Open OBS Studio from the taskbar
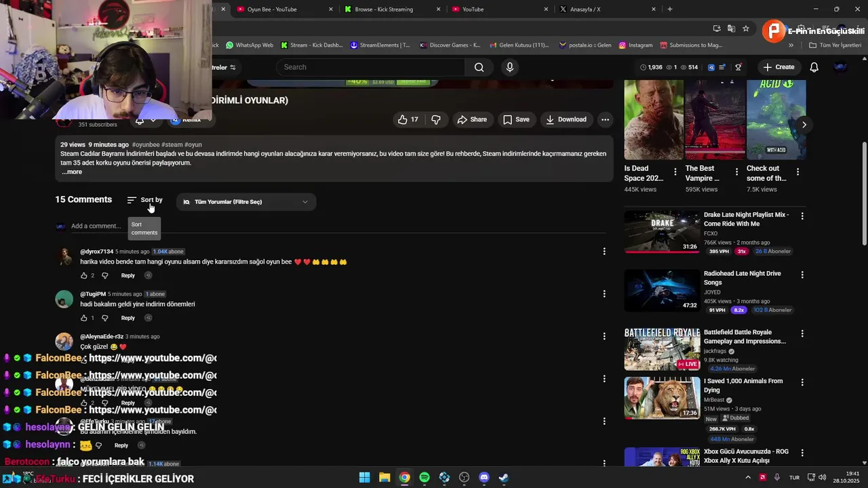This screenshot has width=868, height=488. point(464,477)
